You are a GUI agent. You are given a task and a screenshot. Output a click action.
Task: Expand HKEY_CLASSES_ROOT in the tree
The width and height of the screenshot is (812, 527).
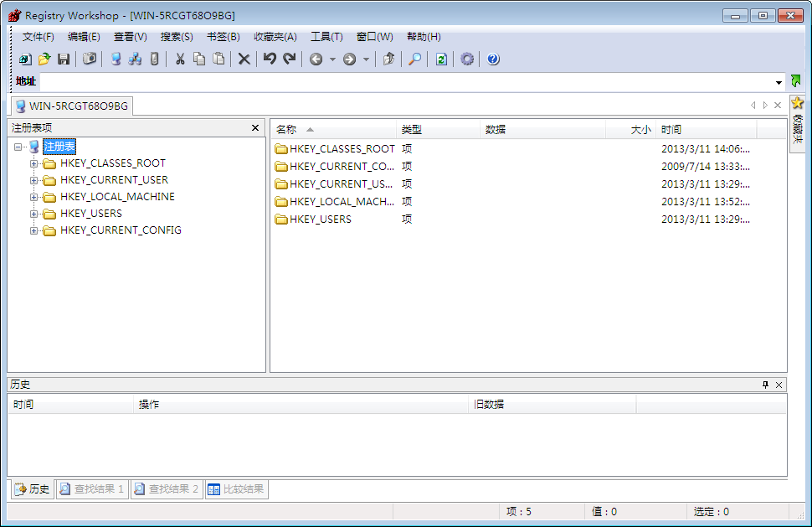tap(33, 163)
